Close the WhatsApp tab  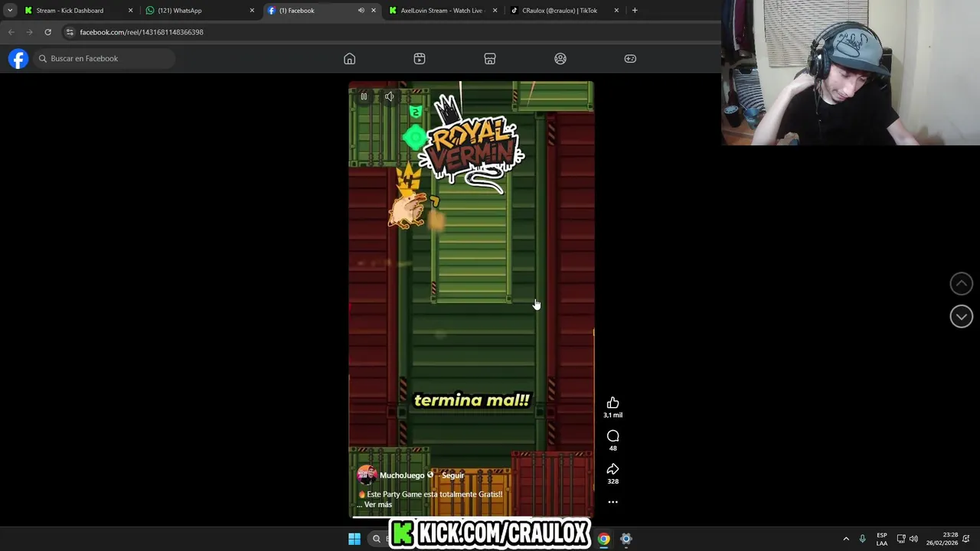click(252, 11)
